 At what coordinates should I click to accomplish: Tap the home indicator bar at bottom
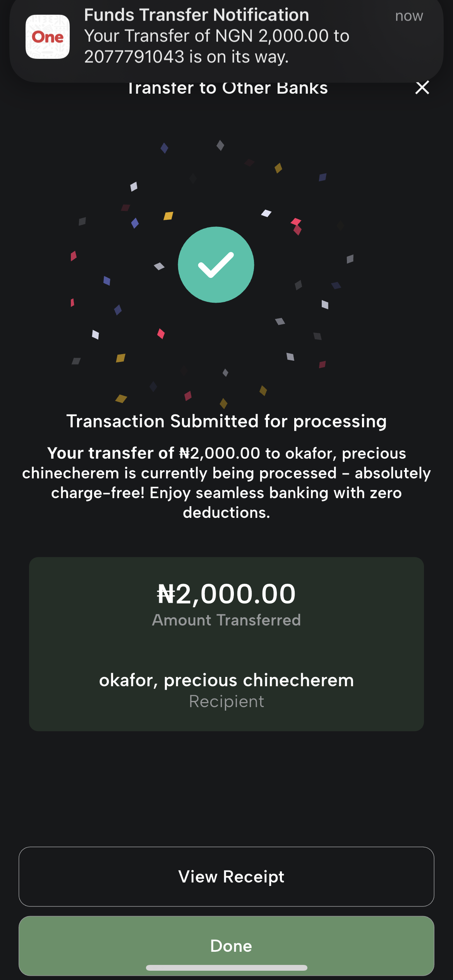coord(226,968)
